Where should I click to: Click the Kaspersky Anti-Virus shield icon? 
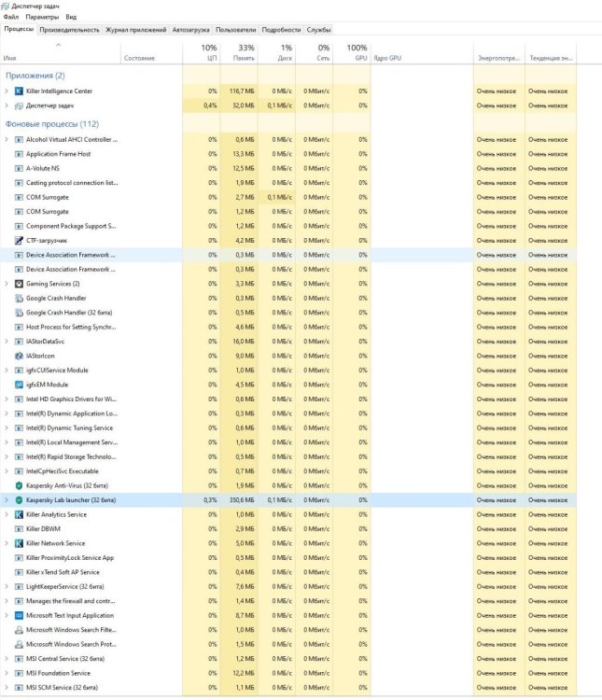point(19,485)
